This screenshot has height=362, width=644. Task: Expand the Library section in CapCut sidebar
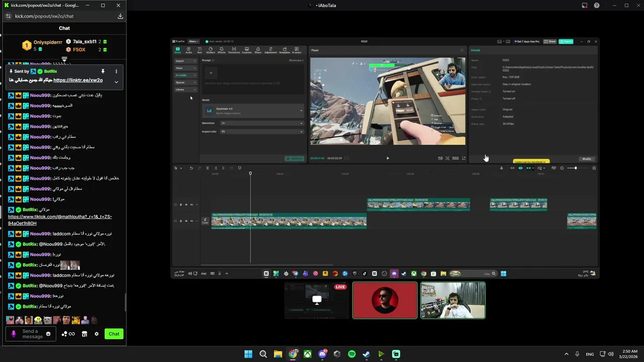point(186,89)
